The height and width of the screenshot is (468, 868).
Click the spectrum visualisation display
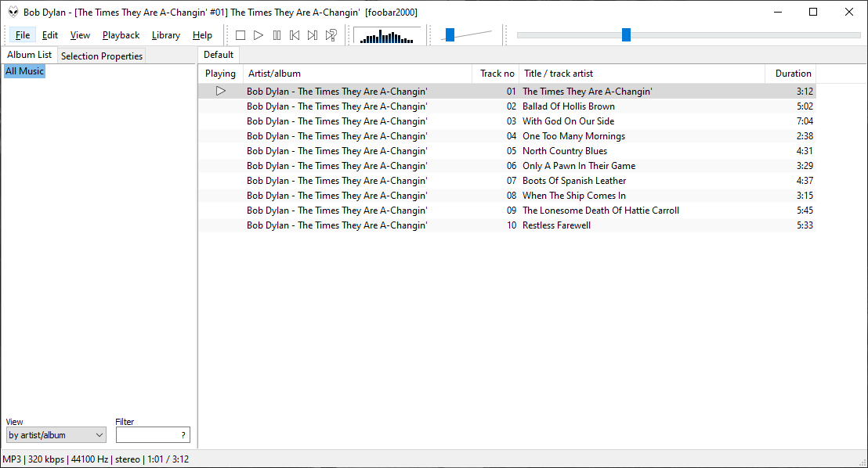click(x=387, y=35)
